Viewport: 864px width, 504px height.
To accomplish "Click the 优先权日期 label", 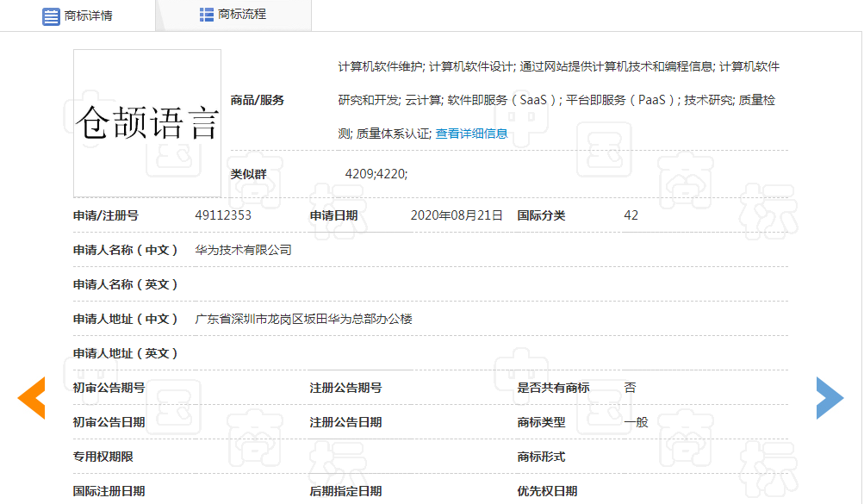I will 547,491.
